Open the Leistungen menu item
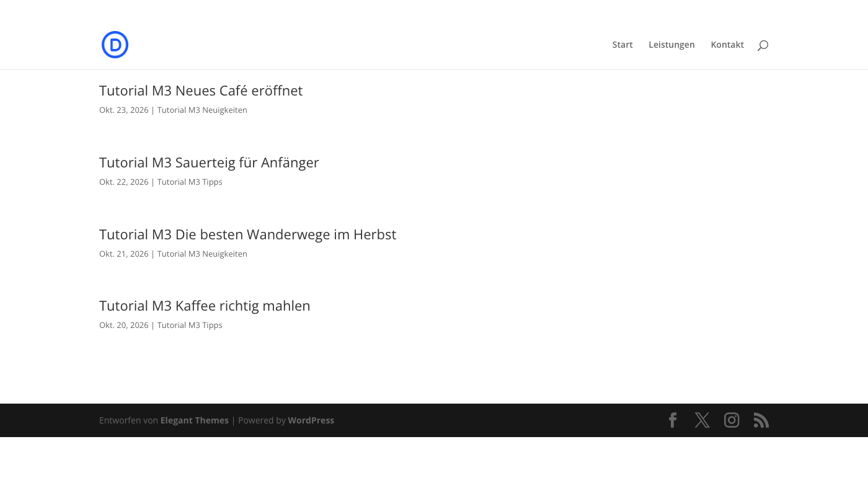The width and height of the screenshot is (868, 496). pos(671,45)
